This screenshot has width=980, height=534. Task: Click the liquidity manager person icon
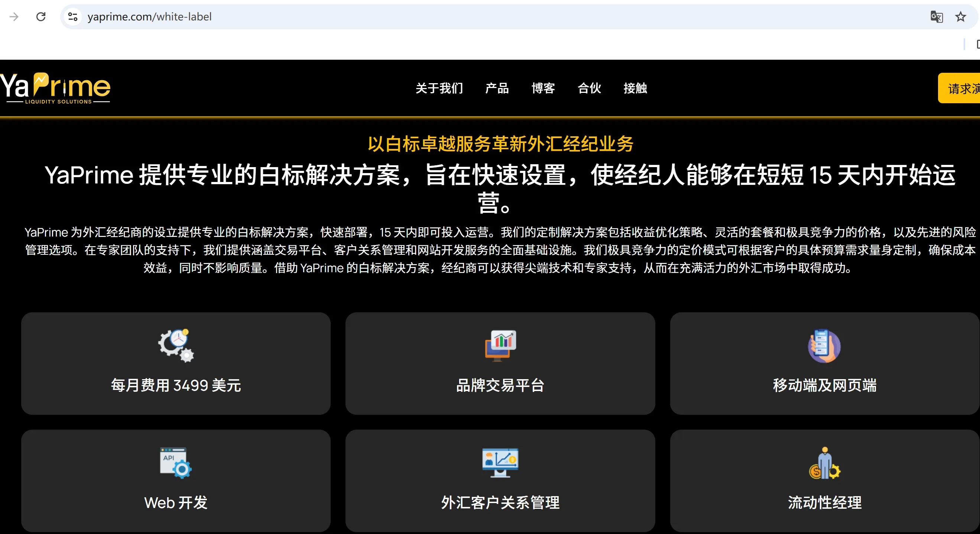coord(824,462)
